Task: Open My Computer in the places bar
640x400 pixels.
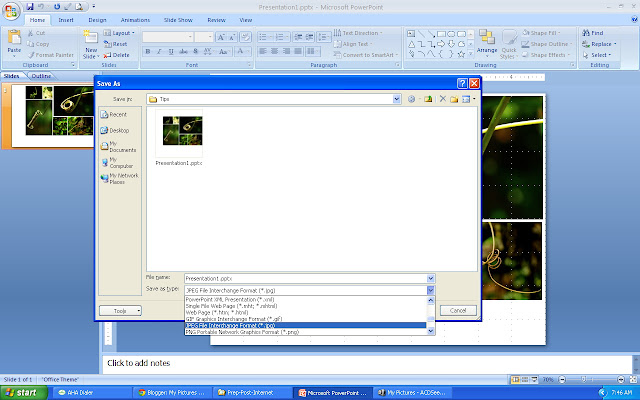Action: pos(120,162)
